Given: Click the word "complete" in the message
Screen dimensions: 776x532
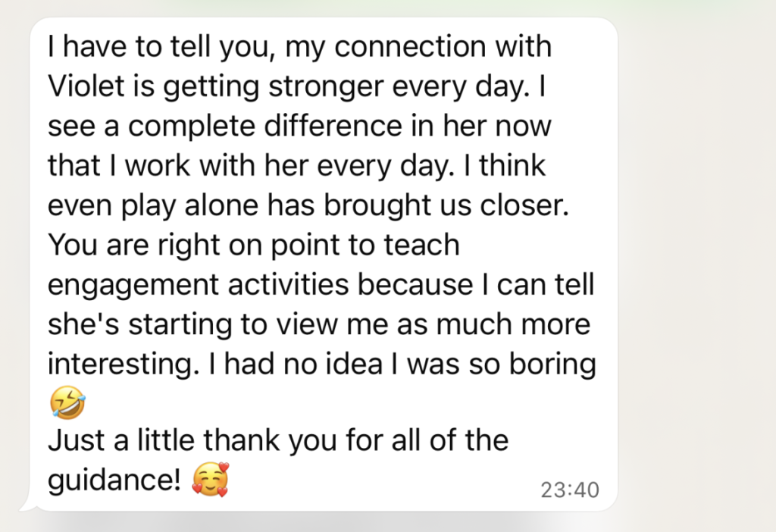Looking at the screenshot, I should point(177,126).
